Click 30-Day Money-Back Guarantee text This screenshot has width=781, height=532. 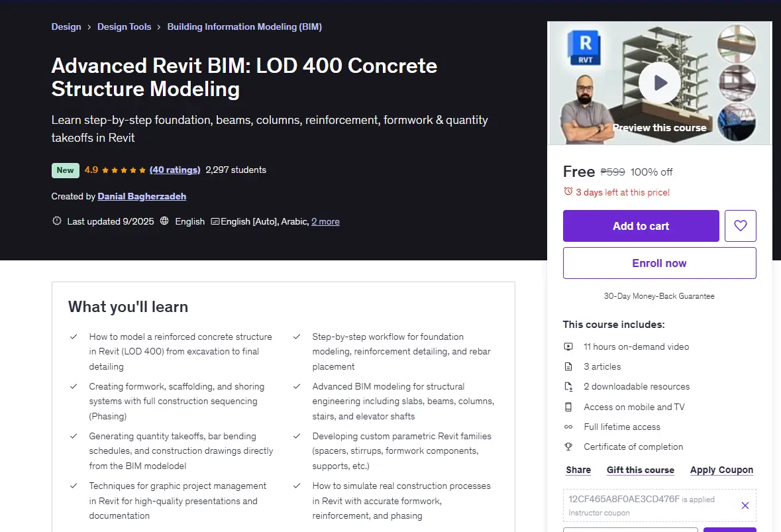[x=660, y=296]
